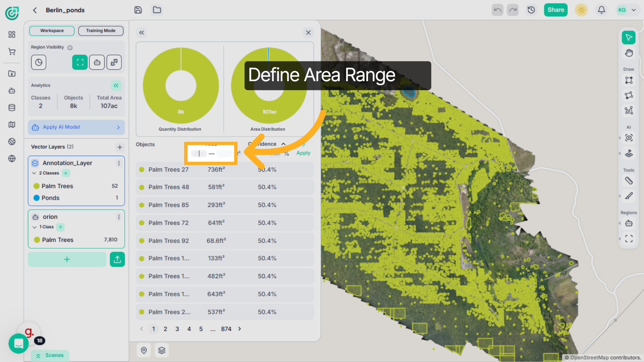The height and width of the screenshot is (362, 644).
Task: Toggle third region visibility button
Action: point(114,62)
